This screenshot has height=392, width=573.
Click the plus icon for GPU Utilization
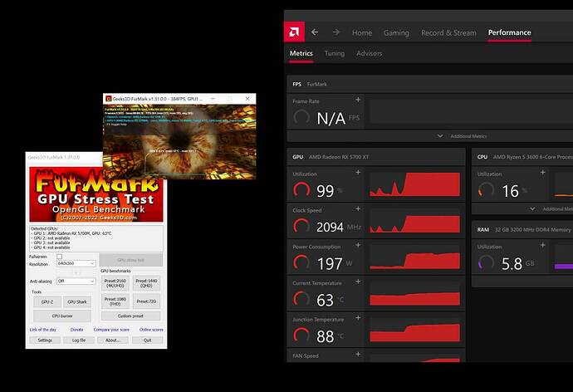tap(358, 172)
